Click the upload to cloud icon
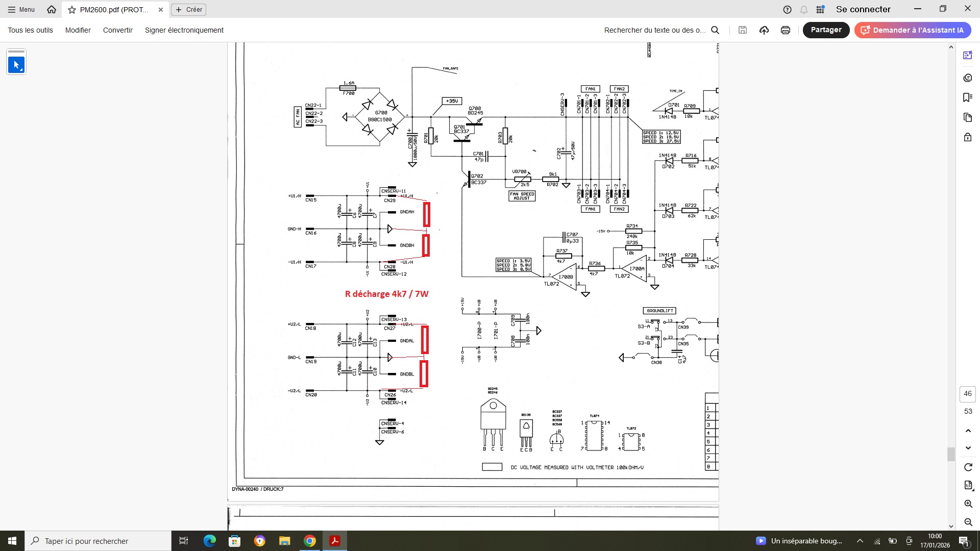This screenshot has width=980, height=551. click(x=764, y=30)
